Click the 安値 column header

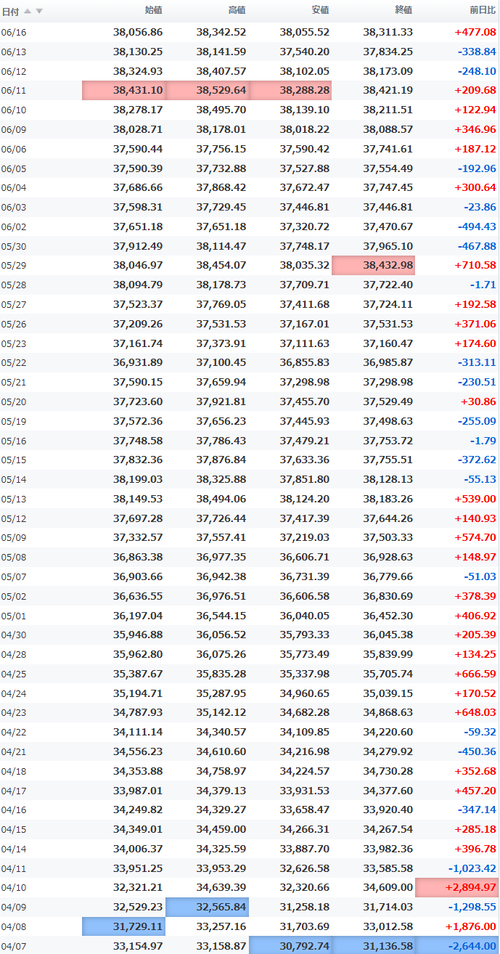click(x=321, y=11)
